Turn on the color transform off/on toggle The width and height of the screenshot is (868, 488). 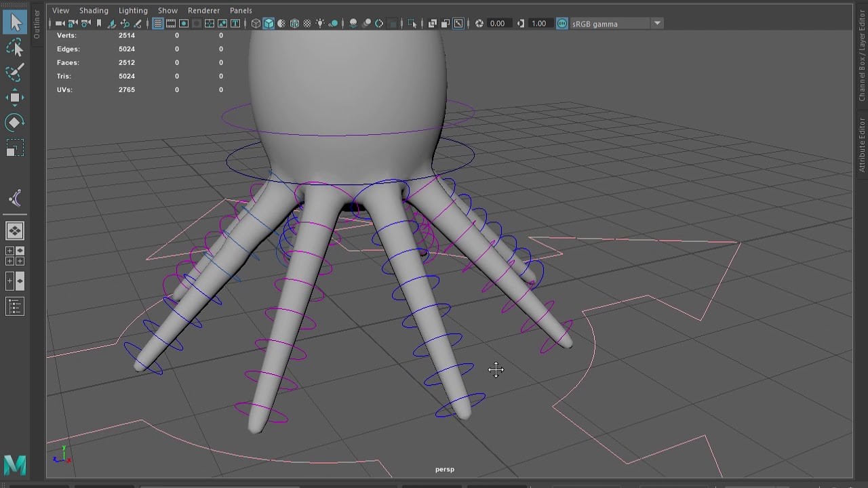coord(561,23)
